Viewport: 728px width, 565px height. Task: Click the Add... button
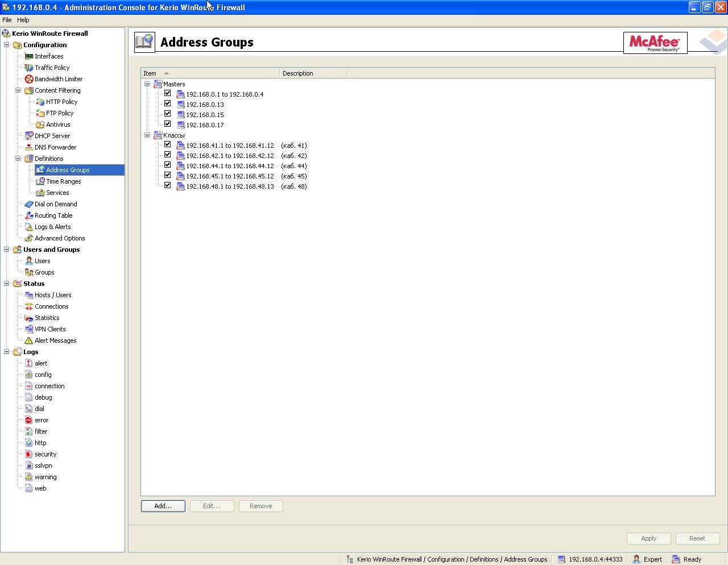click(163, 506)
